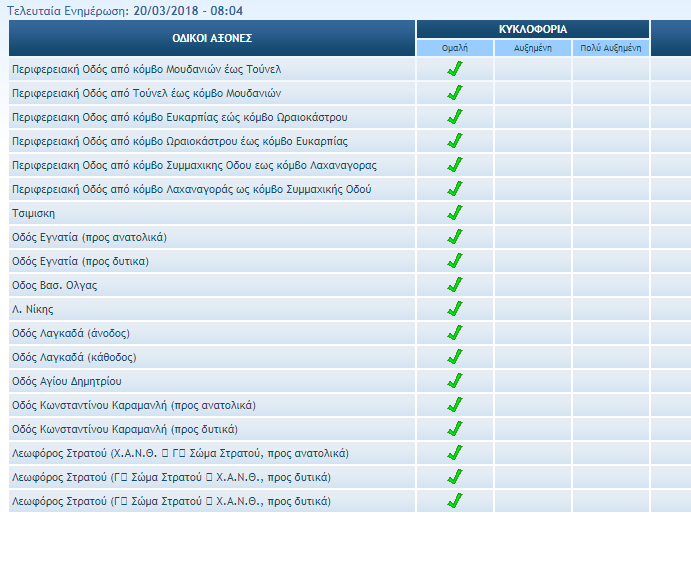Viewport: 691px width, 561px height.
Task: Click checkmark for Λεωφόρος Στρατού προς ανατολικά
Action: coord(455,453)
